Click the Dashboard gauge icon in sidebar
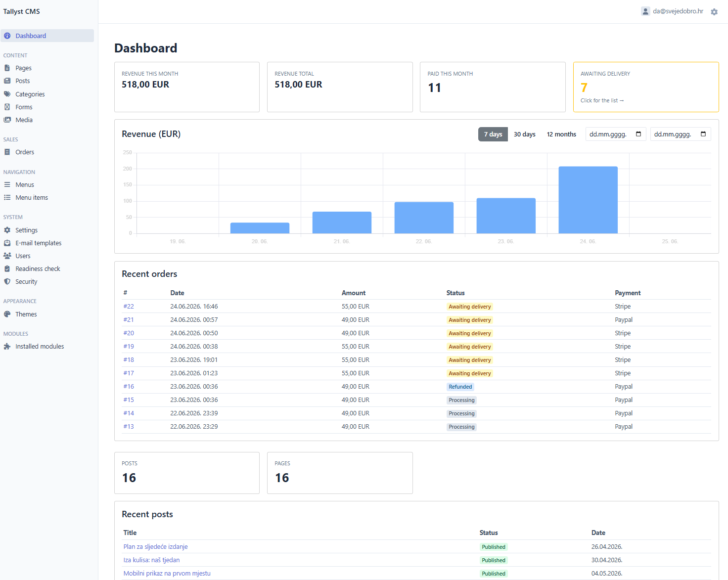The height and width of the screenshot is (580, 728). (x=7, y=36)
